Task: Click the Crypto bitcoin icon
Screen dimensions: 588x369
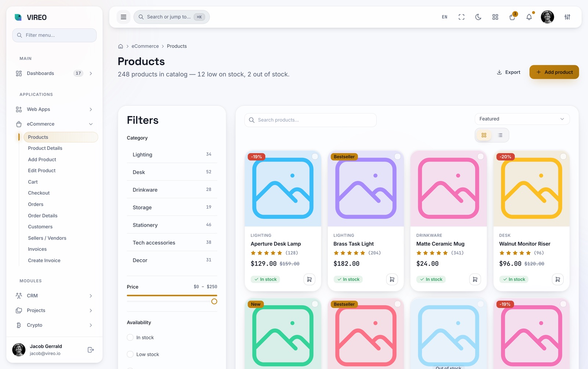Action: (19, 325)
